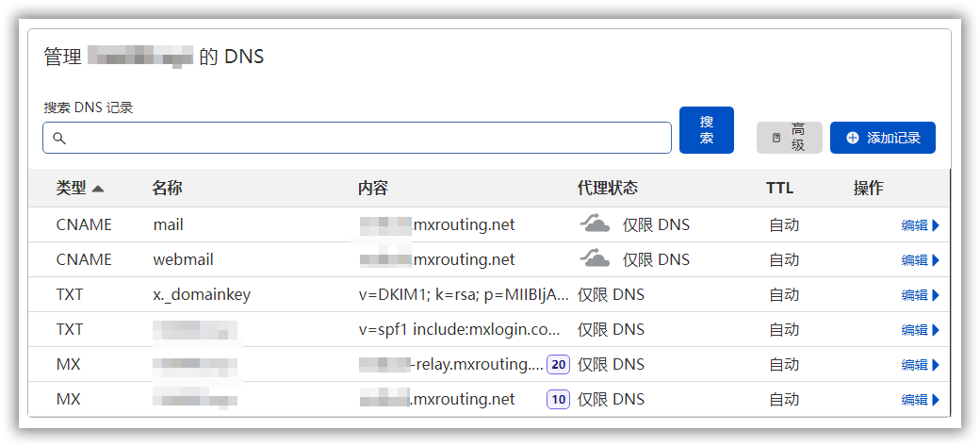Click the document icon on the 高级 button
The width and height of the screenshot is (980, 447).
pyautogui.click(x=776, y=138)
